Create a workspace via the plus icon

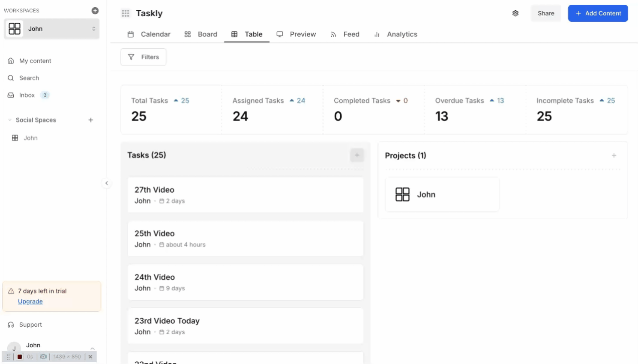pos(95,10)
